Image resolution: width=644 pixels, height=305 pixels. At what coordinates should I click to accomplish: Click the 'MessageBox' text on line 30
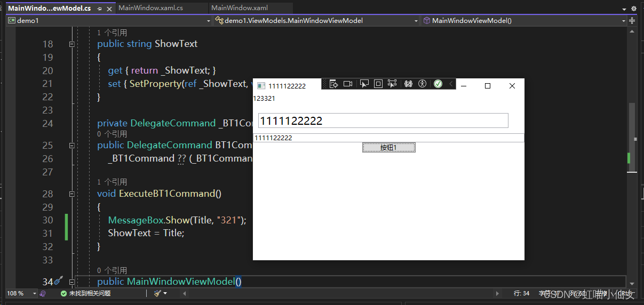136,220
